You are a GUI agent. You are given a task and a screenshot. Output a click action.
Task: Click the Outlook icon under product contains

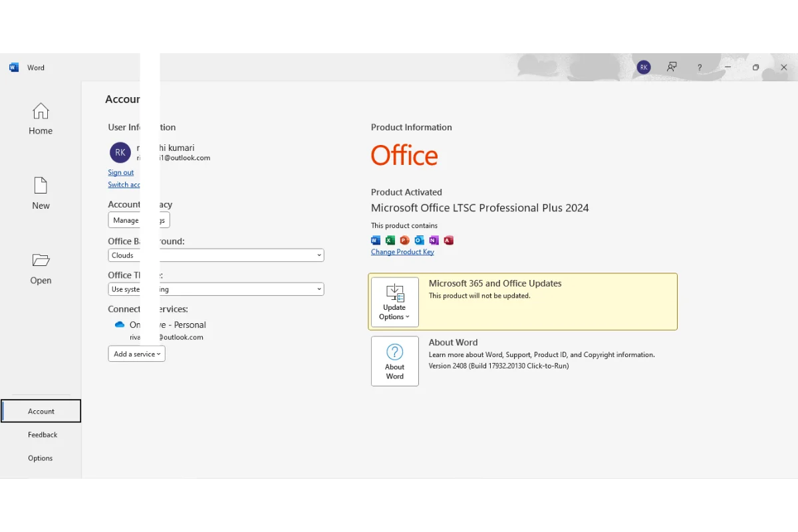[419, 240]
